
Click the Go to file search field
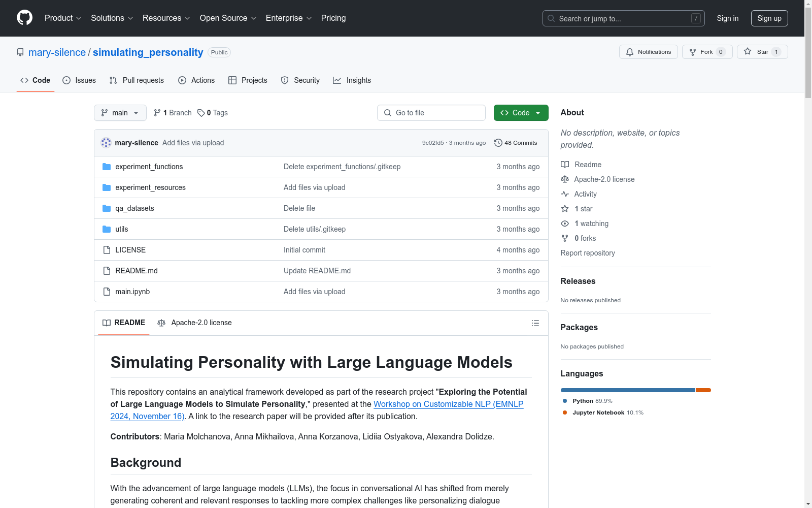point(431,113)
